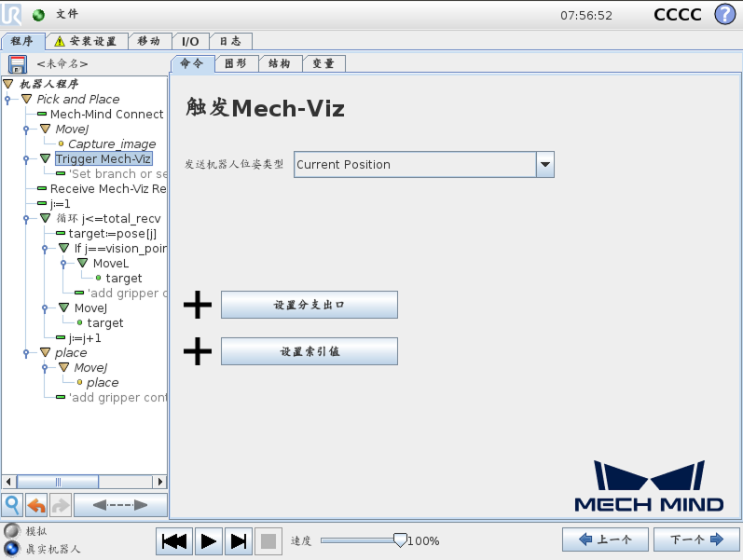
Task: Click the Current Position combo box field
Action: point(415,164)
